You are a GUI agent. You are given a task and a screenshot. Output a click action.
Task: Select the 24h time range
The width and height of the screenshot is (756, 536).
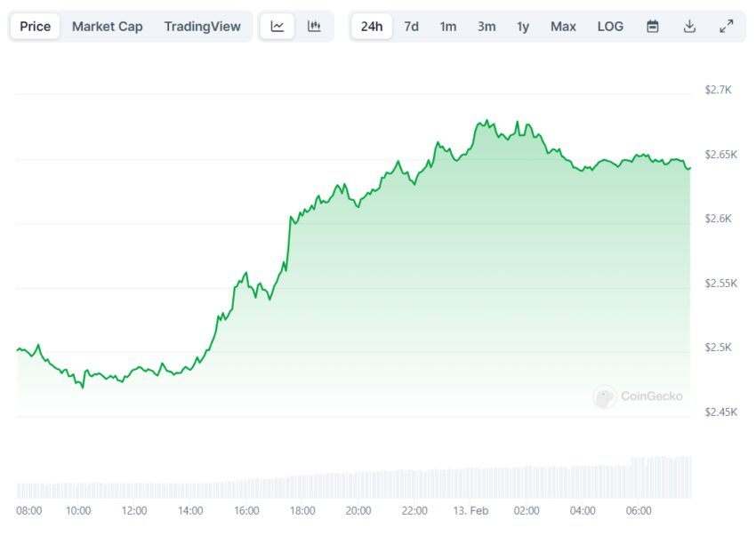pos(372,27)
